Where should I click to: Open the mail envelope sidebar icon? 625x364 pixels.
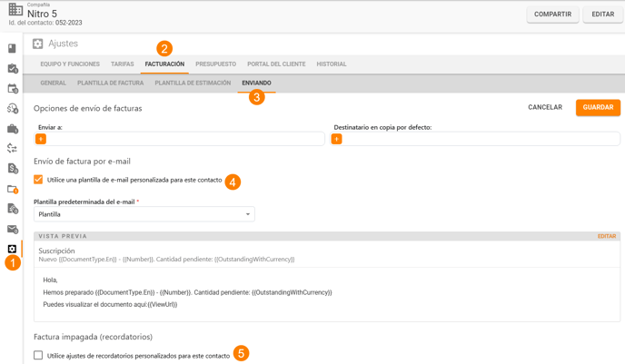click(x=13, y=229)
